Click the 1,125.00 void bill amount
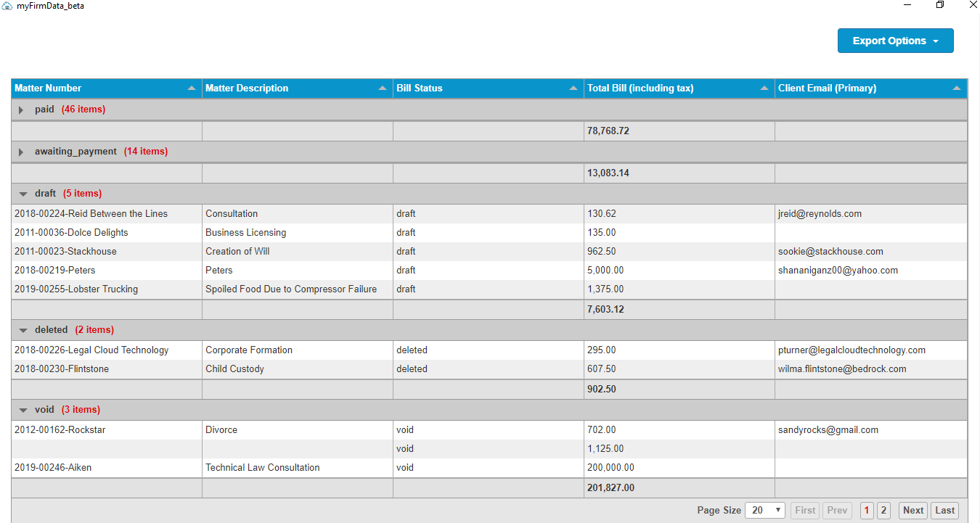Screen dimensions: 980x523 click(x=605, y=449)
